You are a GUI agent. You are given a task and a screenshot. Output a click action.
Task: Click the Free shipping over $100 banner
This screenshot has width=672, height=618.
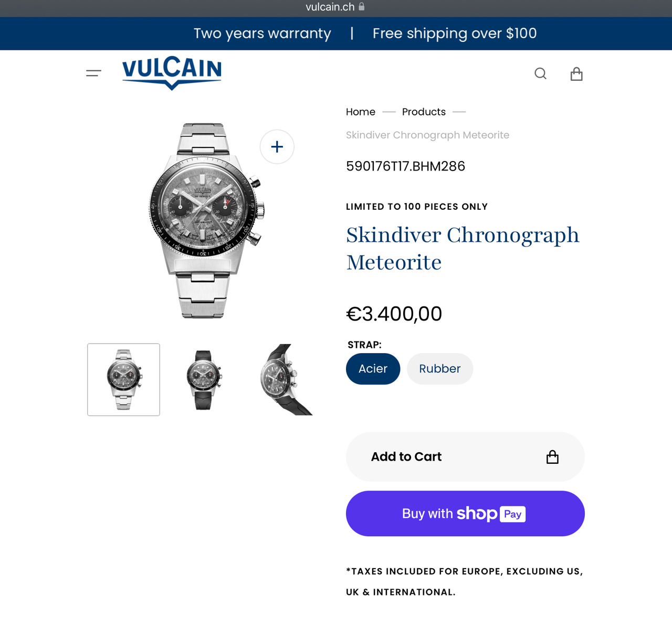tap(455, 34)
